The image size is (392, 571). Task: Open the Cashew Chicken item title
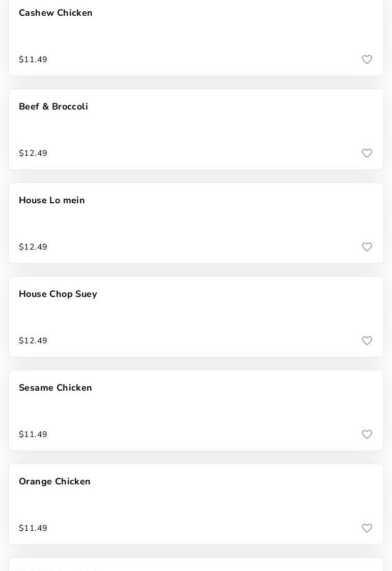tap(55, 13)
